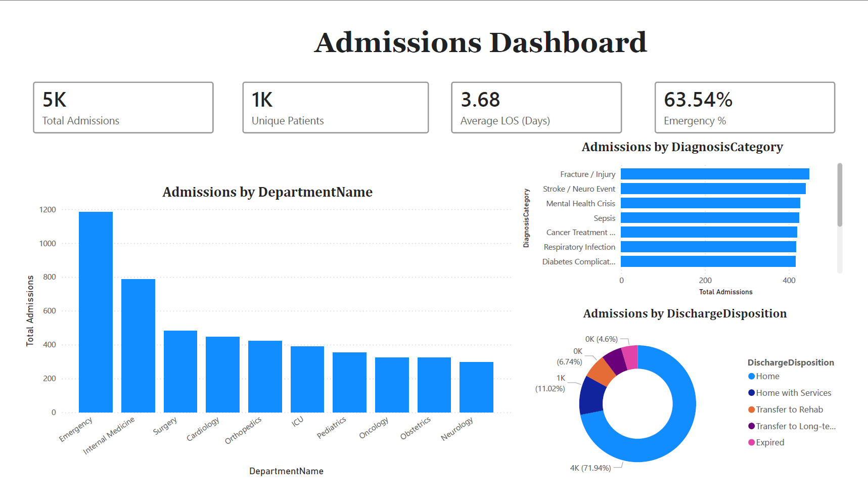The height and width of the screenshot is (502, 868).
Task: Select the Emergency % card
Action: 745,108
